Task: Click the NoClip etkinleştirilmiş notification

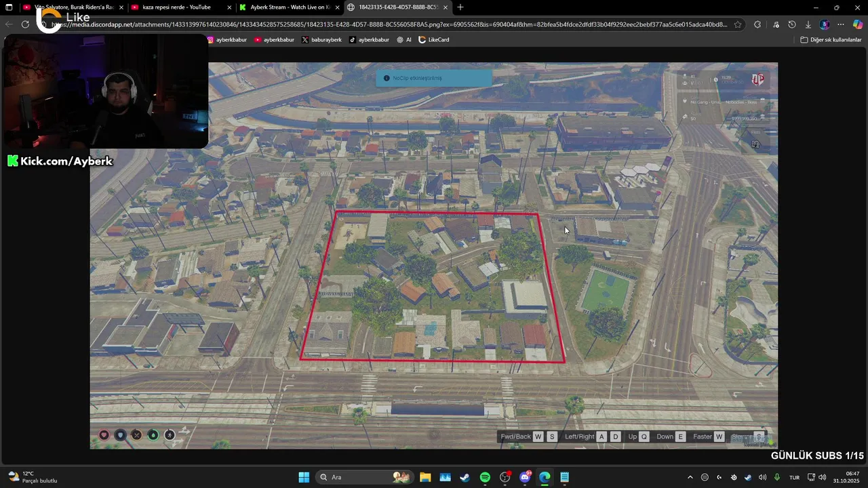Action: (434, 78)
